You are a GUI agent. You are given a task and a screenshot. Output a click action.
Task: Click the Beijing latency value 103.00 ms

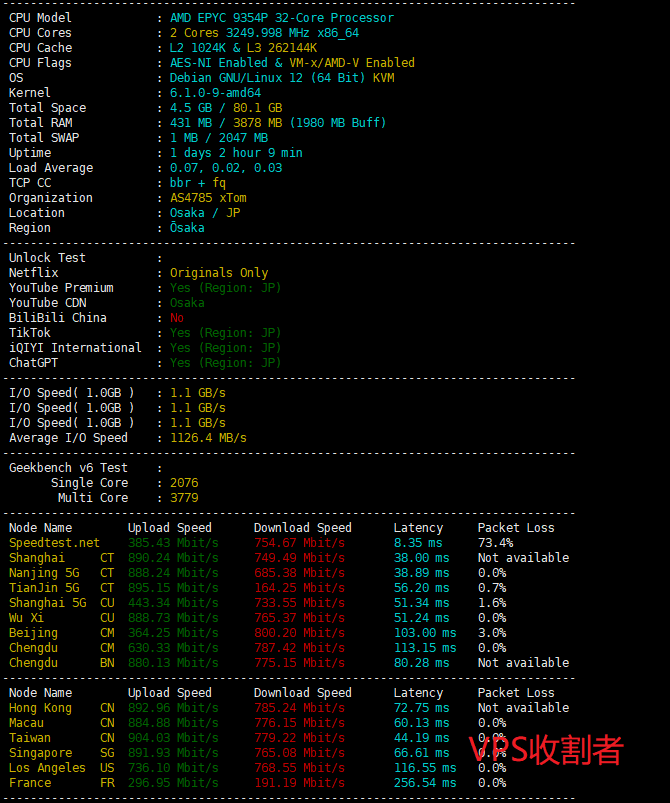coord(424,633)
